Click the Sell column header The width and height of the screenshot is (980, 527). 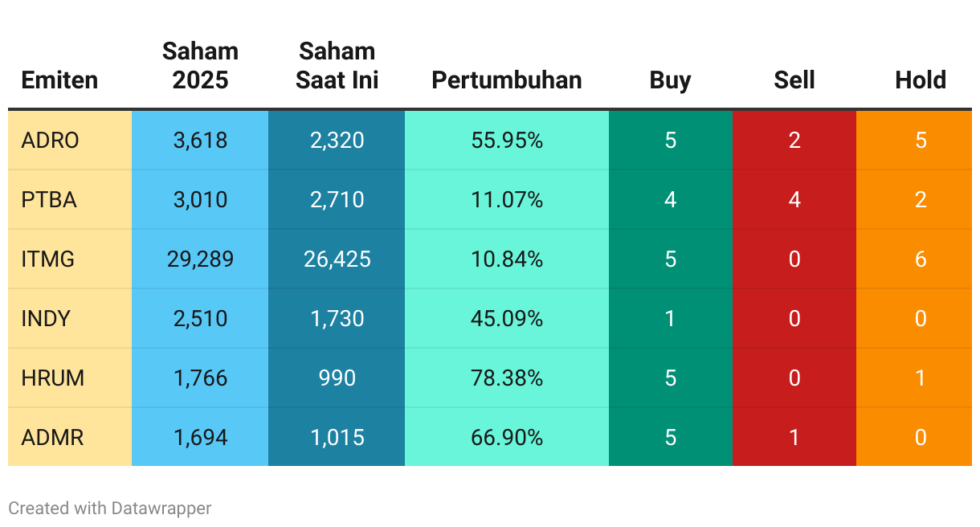[x=794, y=80]
